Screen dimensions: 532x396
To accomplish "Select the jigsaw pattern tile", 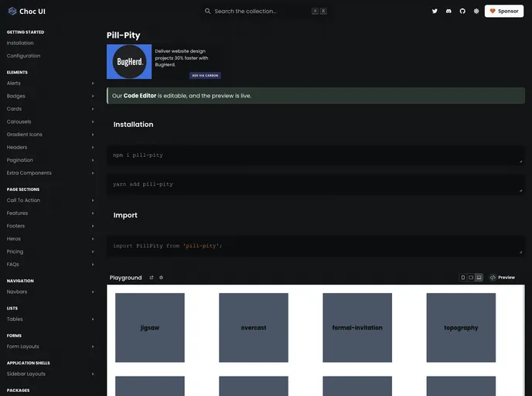I will [x=150, y=328].
